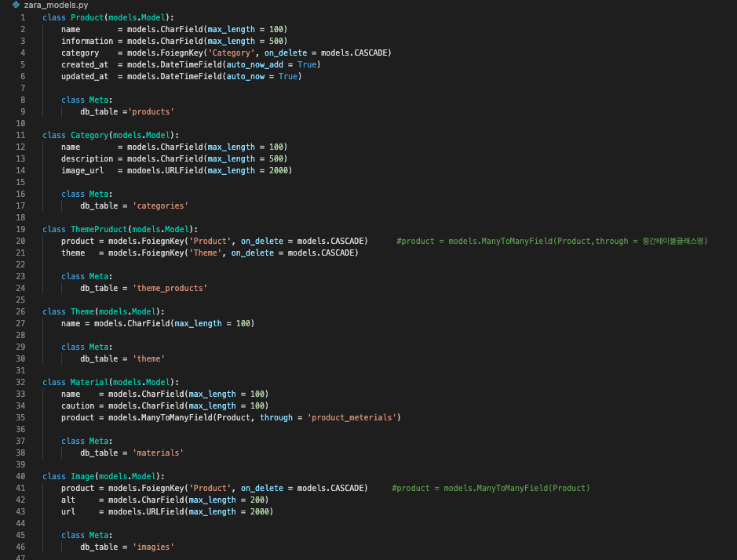Click the Python file icon beside zara_models.py
This screenshot has width=737, height=560.
click(16, 5)
